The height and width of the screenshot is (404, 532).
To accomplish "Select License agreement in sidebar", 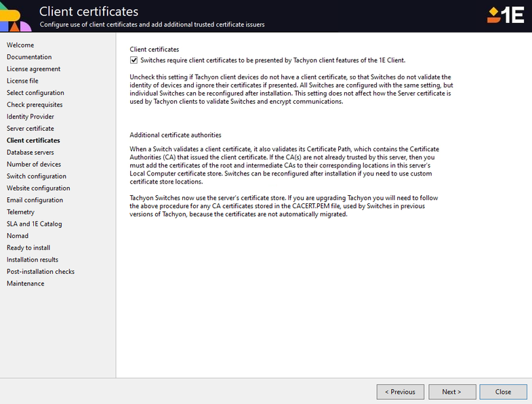I will coord(33,69).
